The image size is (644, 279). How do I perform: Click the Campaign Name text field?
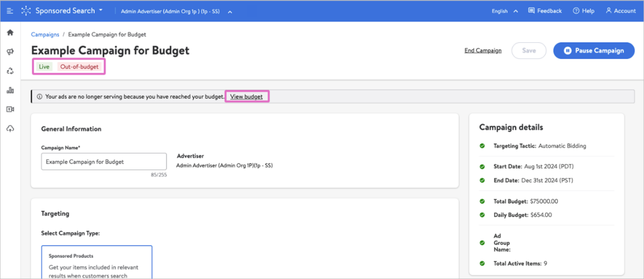(104, 162)
